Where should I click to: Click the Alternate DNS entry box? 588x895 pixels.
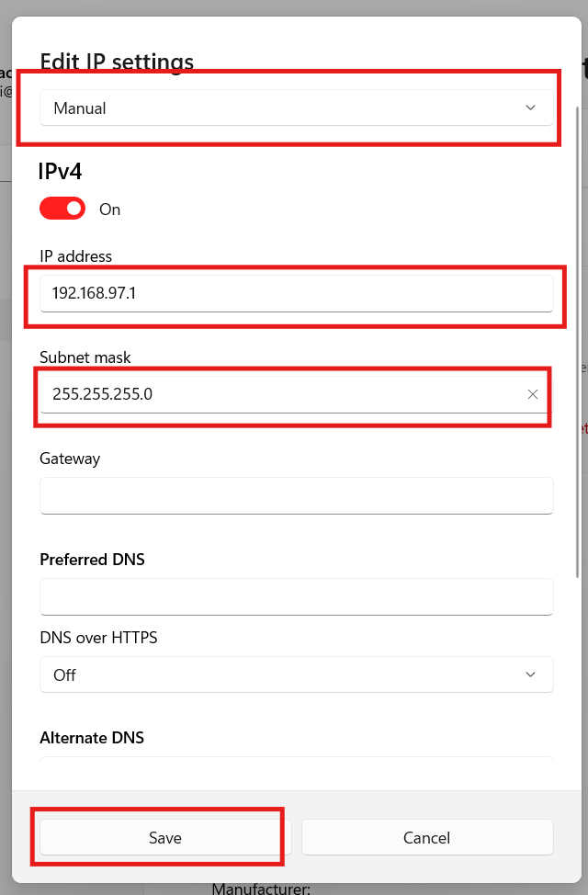point(296,766)
